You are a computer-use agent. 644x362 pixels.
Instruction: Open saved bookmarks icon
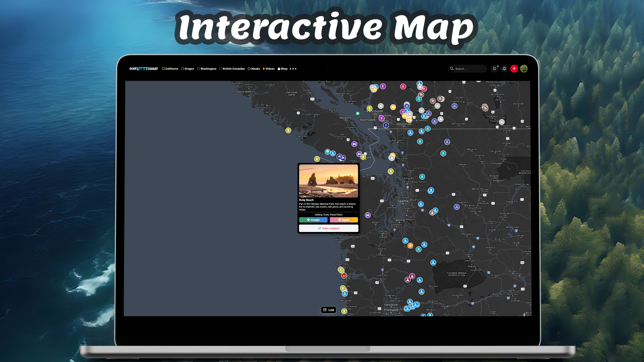click(x=494, y=69)
